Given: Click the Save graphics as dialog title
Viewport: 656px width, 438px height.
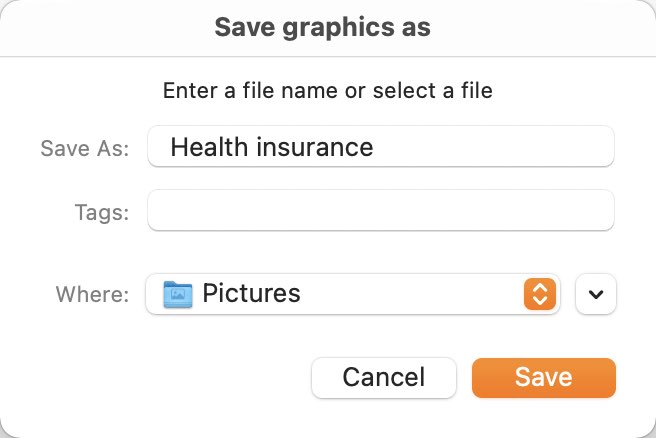Looking at the screenshot, I should tap(323, 28).
